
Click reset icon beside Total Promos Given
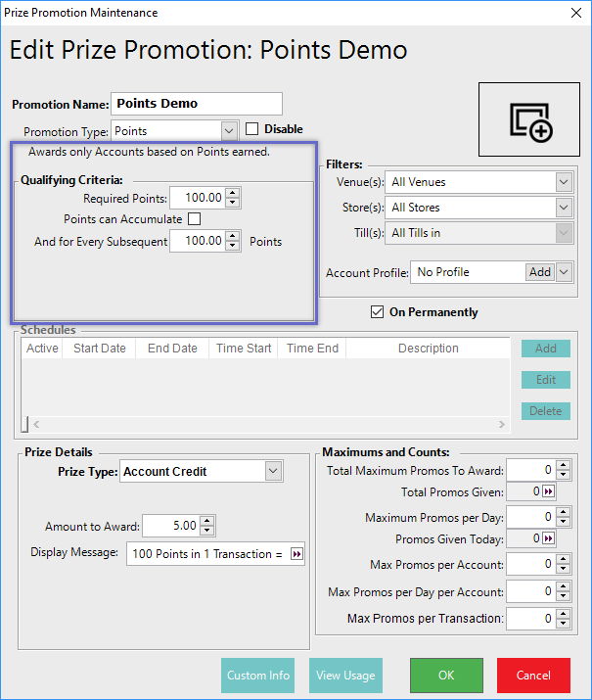[x=549, y=492]
